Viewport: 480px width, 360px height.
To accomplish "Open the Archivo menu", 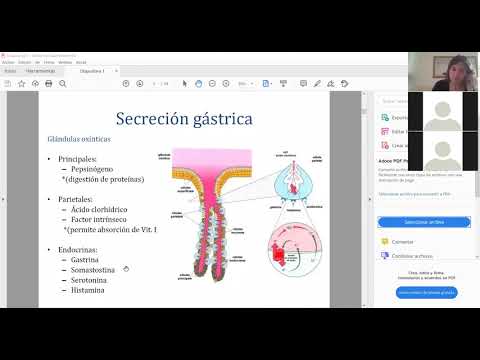I will [8, 62].
